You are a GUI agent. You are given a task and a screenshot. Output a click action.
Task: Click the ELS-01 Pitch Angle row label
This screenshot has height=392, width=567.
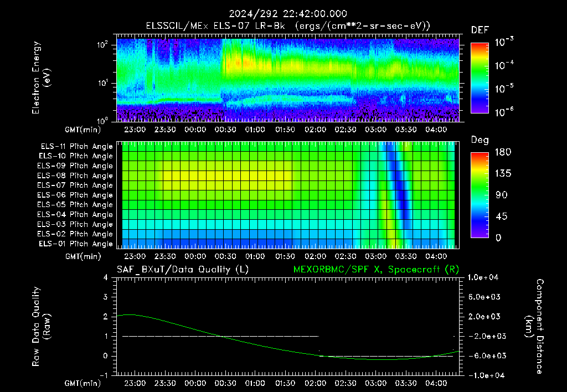coord(75,244)
